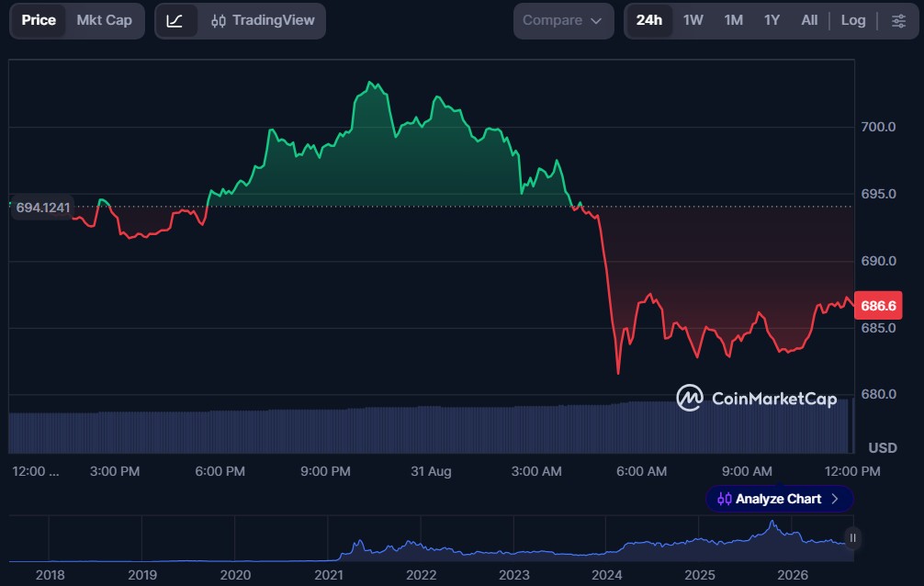Open the Compare dropdown
Viewport: 924px width, 586px height.
pos(563,21)
